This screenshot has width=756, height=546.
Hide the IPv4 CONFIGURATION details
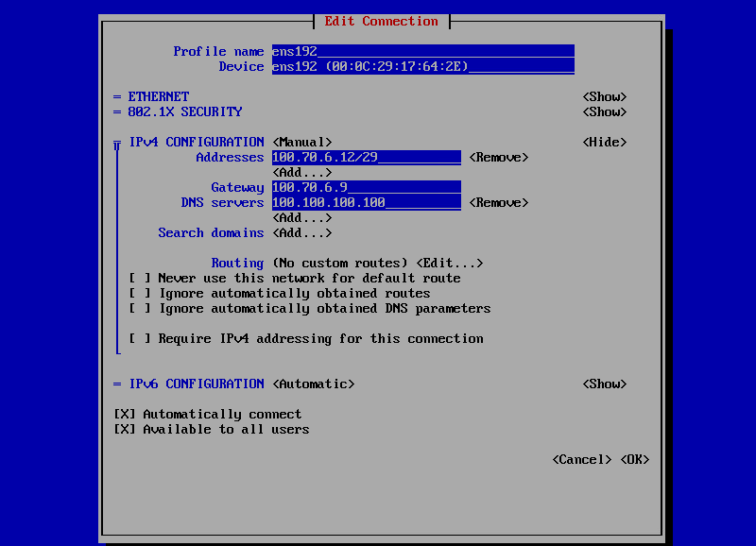coord(604,142)
